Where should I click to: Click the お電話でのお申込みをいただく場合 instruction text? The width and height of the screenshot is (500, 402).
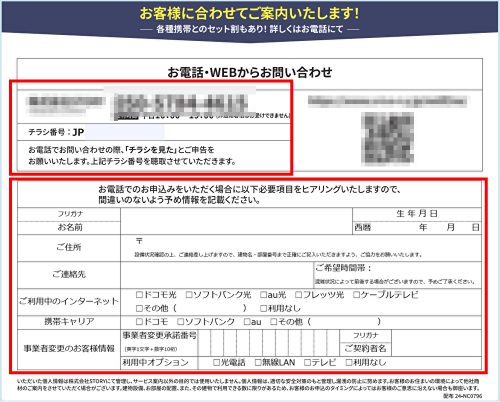(x=249, y=195)
